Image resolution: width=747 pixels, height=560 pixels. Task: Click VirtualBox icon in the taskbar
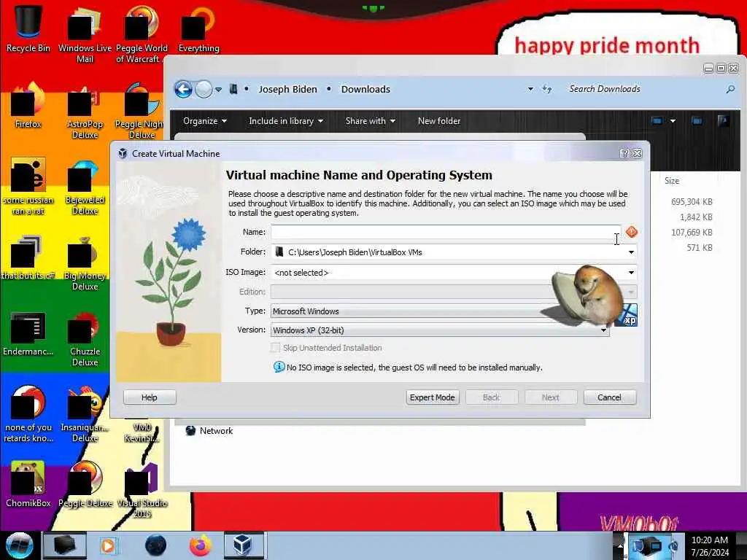242,545
